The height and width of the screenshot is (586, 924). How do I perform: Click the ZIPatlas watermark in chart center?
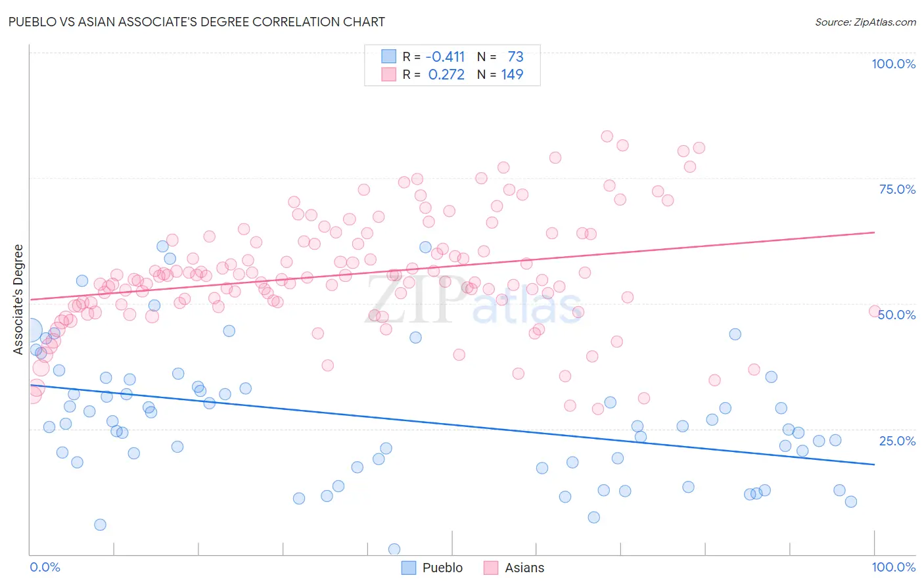point(473,300)
